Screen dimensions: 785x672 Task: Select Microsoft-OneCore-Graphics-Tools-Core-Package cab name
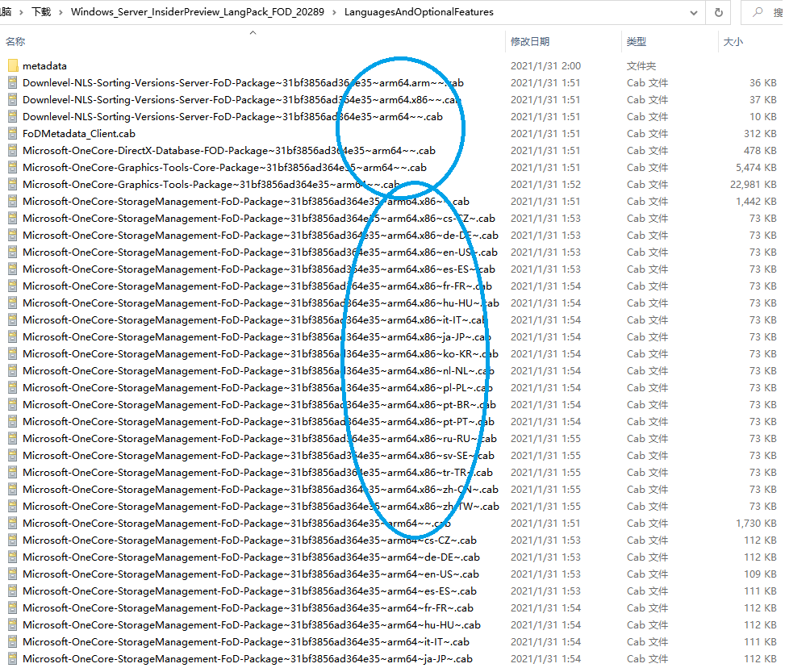coord(224,168)
